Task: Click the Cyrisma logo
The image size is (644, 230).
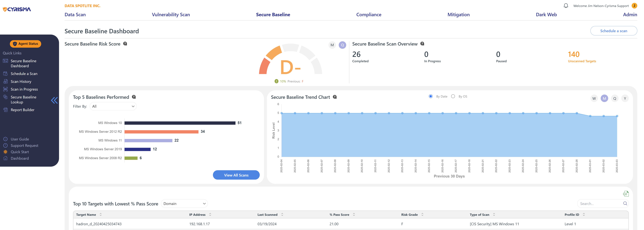Action: click(17, 9)
